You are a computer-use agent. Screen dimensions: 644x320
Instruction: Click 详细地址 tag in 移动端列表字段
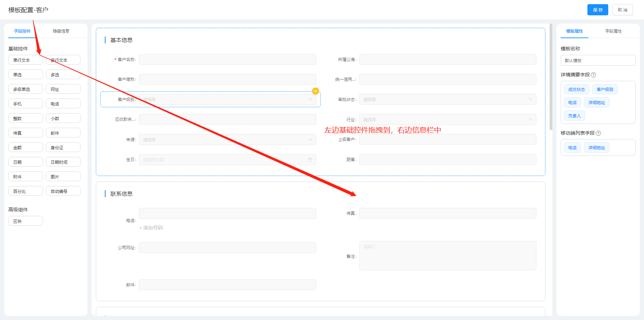596,148
